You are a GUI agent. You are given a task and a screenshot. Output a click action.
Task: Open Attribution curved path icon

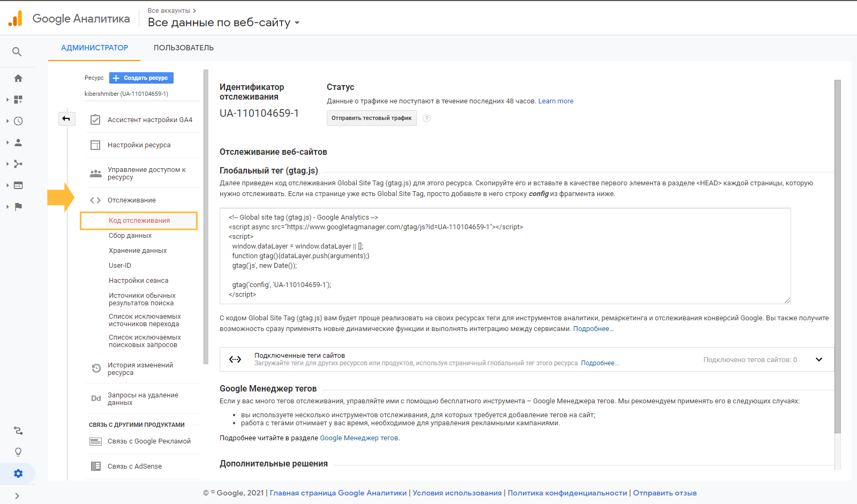tap(18, 431)
